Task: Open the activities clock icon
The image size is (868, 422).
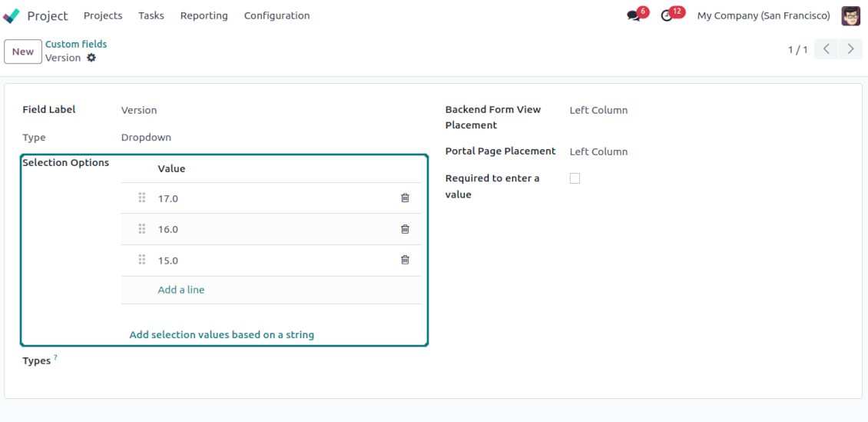Action: point(667,16)
